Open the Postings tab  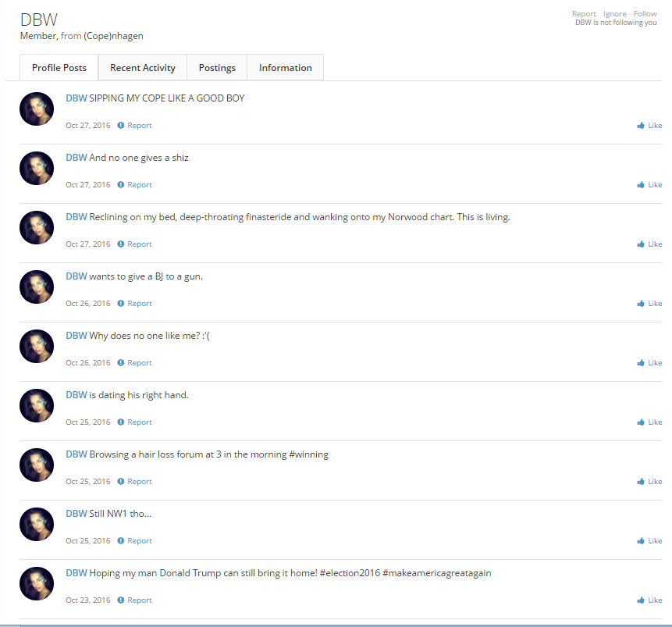point(217,68)
